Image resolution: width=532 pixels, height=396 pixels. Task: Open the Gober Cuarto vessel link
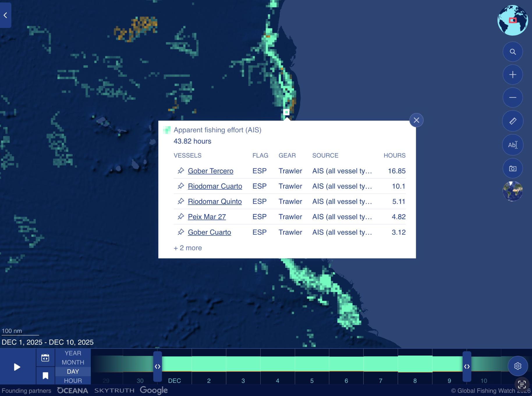click(x=209, y=232)
